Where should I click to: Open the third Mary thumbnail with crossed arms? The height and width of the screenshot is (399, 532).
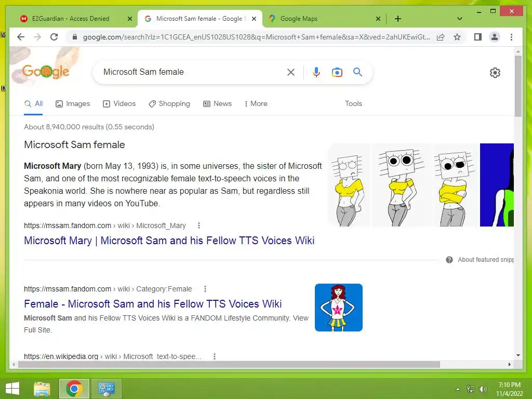(x=455, y=185)
